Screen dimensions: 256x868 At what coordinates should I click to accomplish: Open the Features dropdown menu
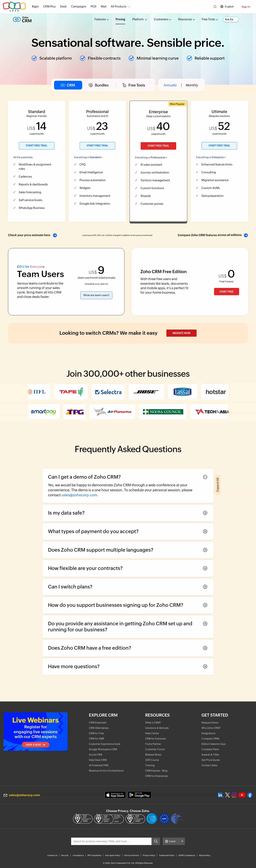(x=101, y=20)
